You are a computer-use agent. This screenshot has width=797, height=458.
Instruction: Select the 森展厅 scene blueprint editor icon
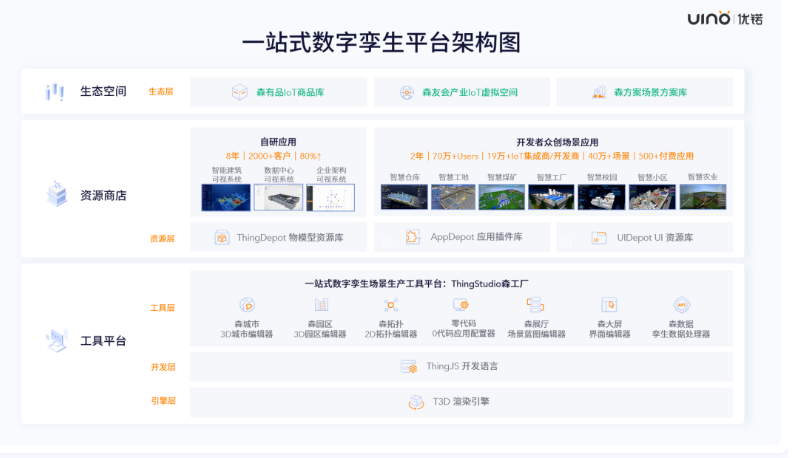(535, 305)
